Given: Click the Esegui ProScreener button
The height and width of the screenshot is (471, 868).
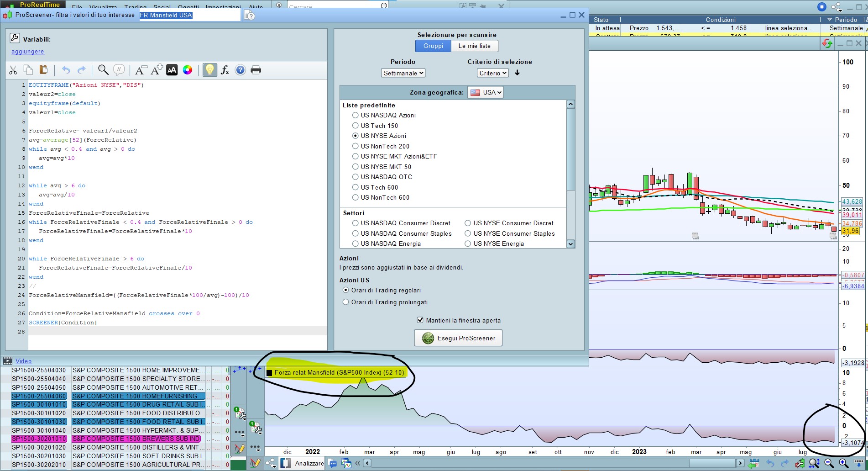Looking at the screenshot, I should click(458, 338).
